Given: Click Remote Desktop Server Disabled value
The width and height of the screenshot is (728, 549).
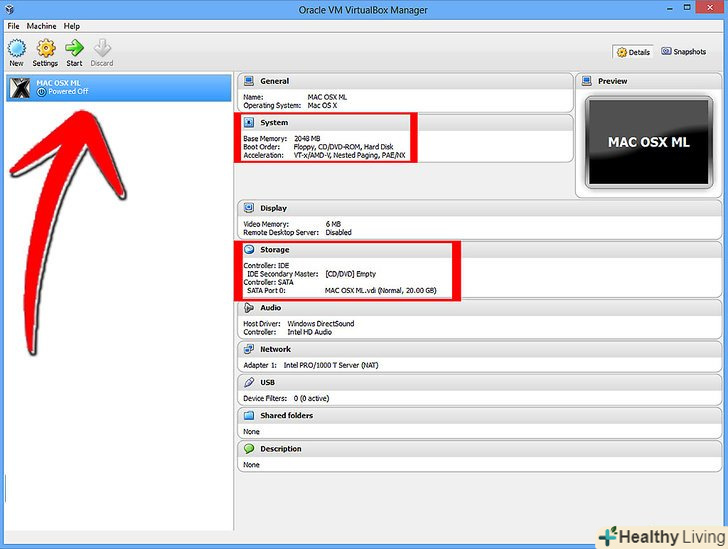Looking at the screenshot, I should coord(338,232).
